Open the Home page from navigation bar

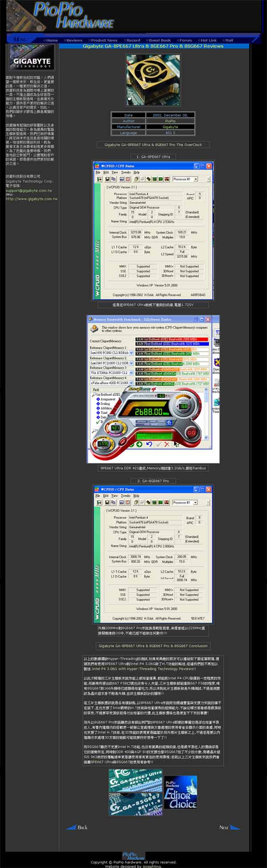(x=52, y=40)
